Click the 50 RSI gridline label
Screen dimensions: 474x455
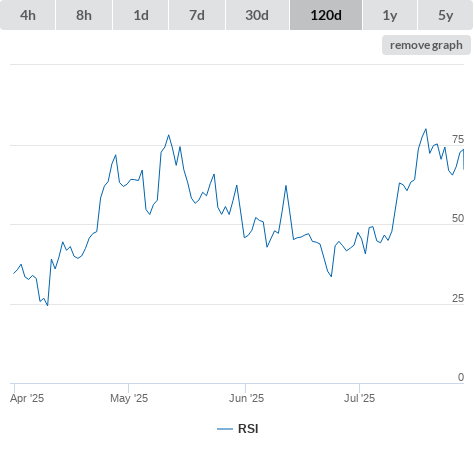(458, 218)
